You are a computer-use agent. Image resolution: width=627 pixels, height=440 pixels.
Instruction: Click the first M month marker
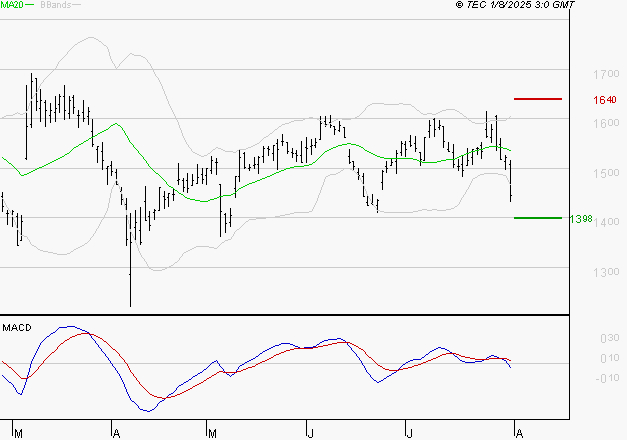click(x=18, y=433)
